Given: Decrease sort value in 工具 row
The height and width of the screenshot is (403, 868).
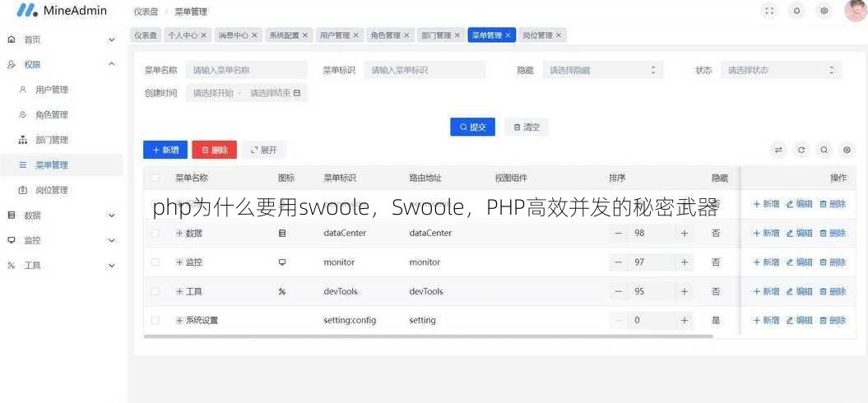Looking at the screenshot, I should click(x=619, y=291).
